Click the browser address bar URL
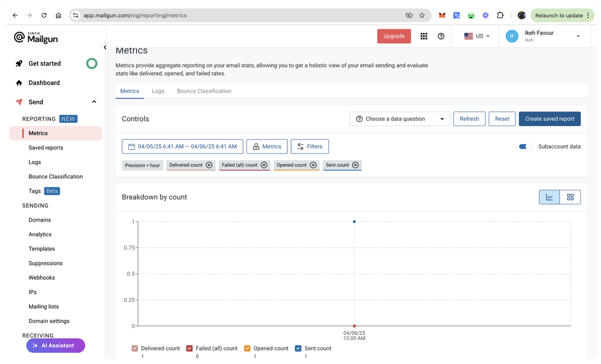601x364 pixels. (x=135, y=15)
